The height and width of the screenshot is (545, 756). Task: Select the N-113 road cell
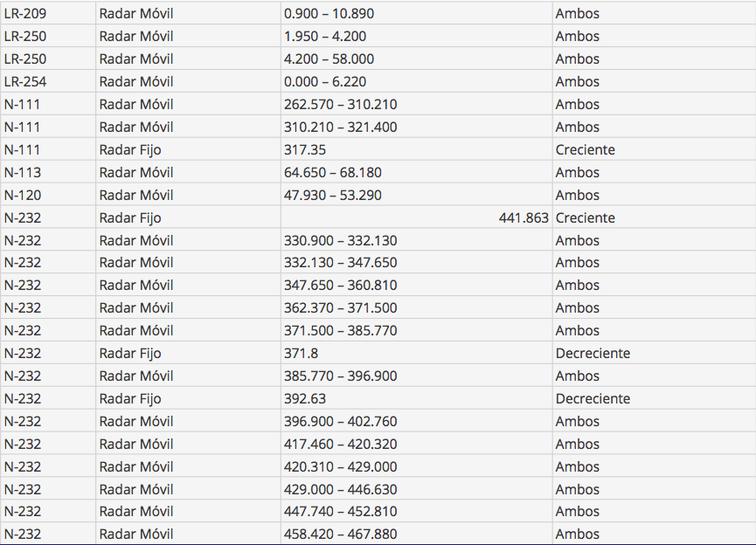click(23, 173)
